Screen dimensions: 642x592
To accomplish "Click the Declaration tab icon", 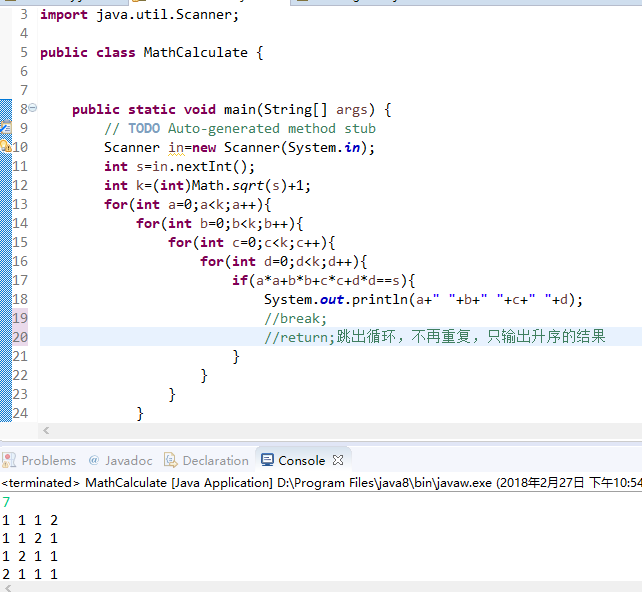I will click(x=171, y=460).
